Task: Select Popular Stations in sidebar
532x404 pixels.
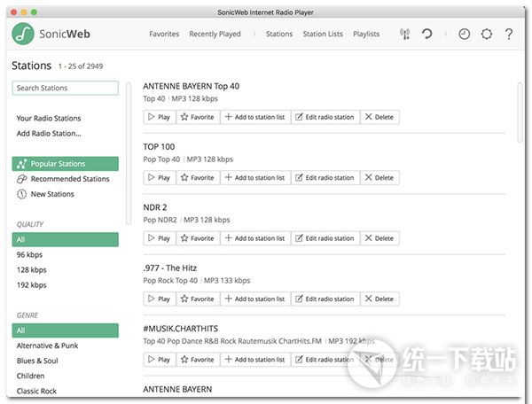Action: pos(65,164)
